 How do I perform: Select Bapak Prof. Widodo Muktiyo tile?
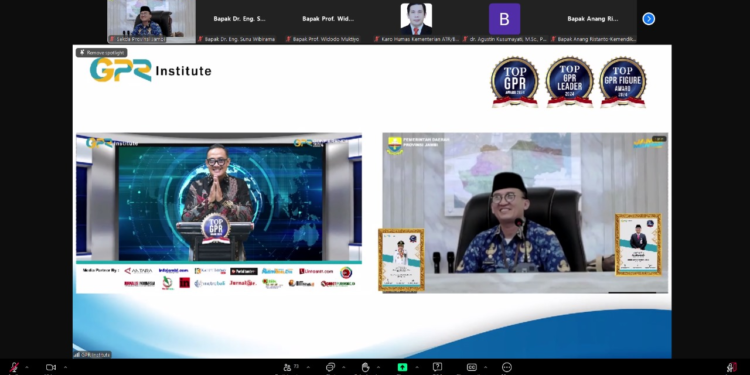[x=328, y=22]
